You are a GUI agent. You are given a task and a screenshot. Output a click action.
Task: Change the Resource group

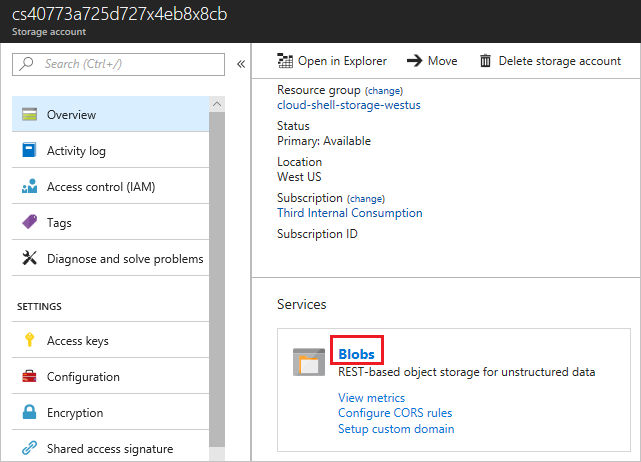(384, 91)
